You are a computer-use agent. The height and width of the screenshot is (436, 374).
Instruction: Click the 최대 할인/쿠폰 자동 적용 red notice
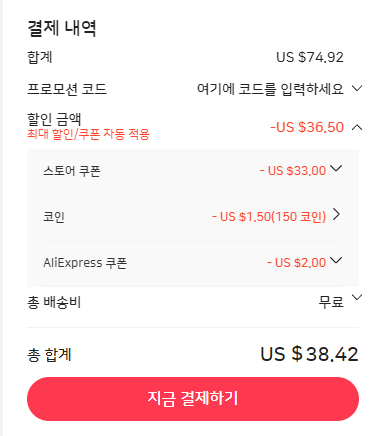(x=88, y=134)
